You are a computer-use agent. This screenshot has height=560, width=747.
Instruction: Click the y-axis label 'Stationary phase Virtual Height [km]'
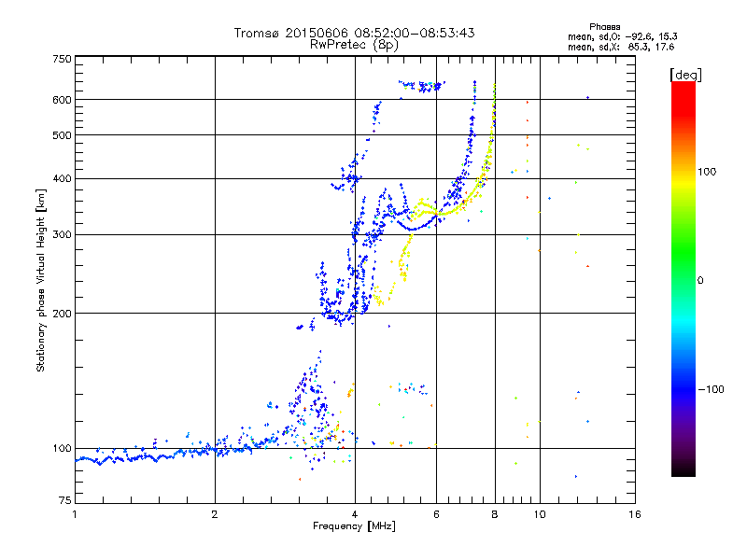point(41,281)
